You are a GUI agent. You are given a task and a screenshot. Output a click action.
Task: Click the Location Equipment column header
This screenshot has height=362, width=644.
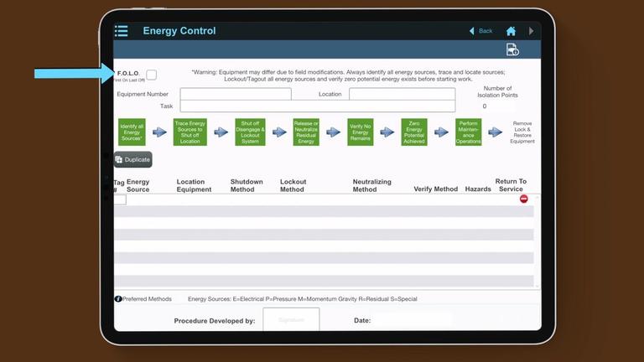pos(194,185)
